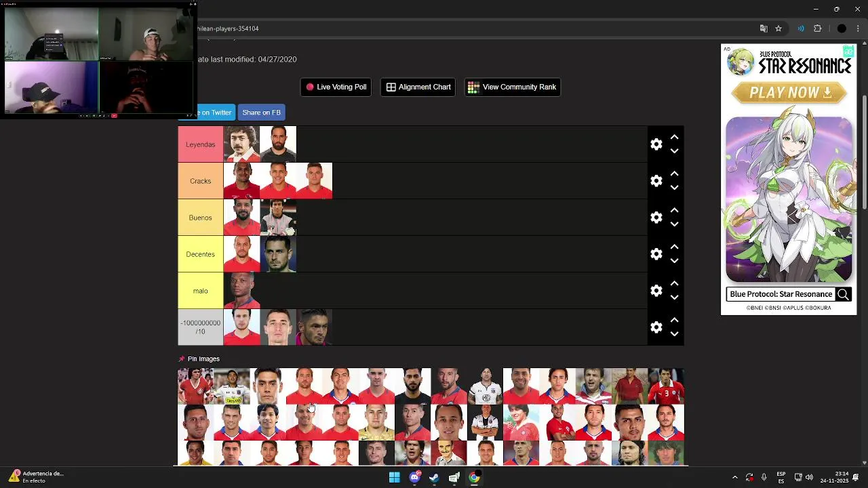868x488 pixels.
Task: Open ESP language switcher in taskbar
Action: coord(781,477)
